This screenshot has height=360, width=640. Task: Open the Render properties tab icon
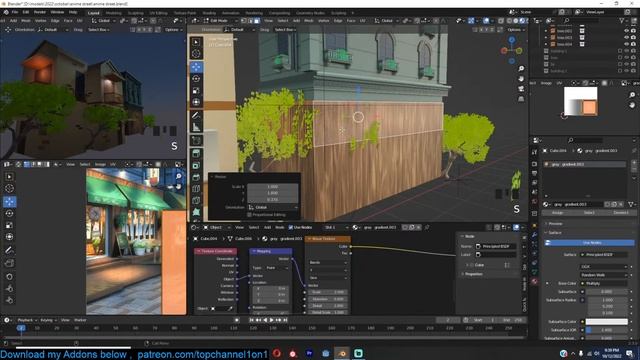coord(534,164)
